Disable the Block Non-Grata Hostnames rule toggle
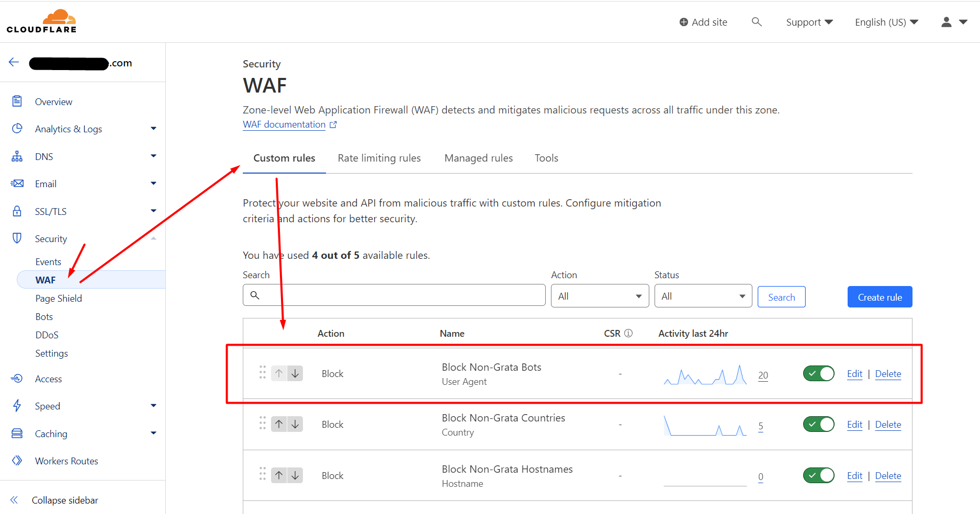The height and width of the screenshot is (514, 980). pyautogui.click(x=818, y=475)
